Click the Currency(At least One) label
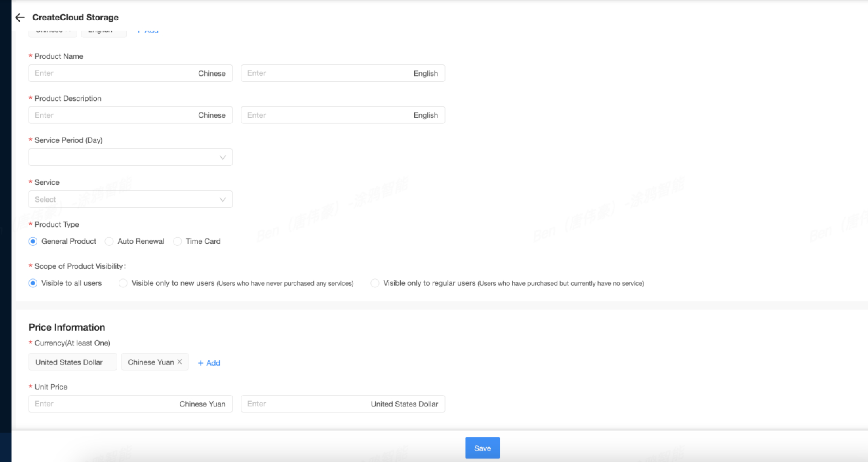Screen dimensions: 868x462 click(x=72, y=343)
